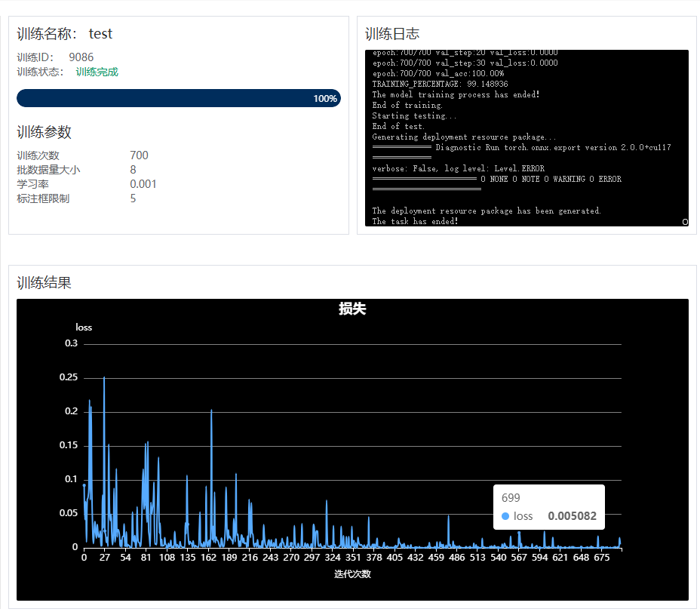700x612 pixels.
Task: Click the 标注框限制 value 5
Action: tap(133, 198)
